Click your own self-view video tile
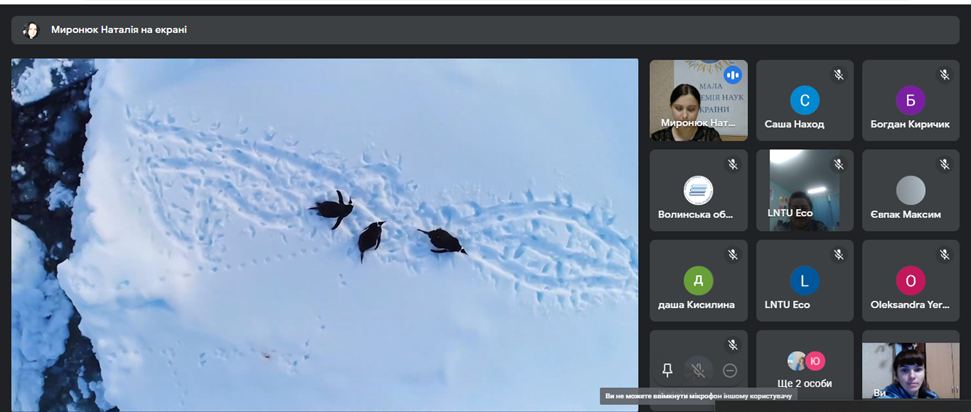 point(909,370)
